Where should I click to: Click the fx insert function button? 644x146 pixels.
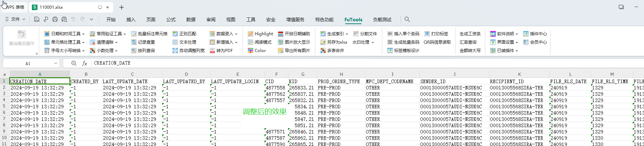(84, 63)
